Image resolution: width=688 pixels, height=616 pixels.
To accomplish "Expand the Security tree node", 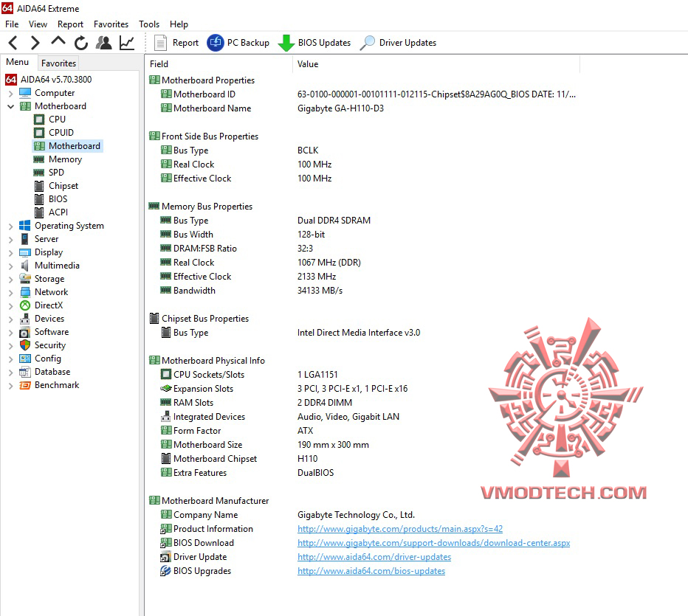I will click(10, 346).
